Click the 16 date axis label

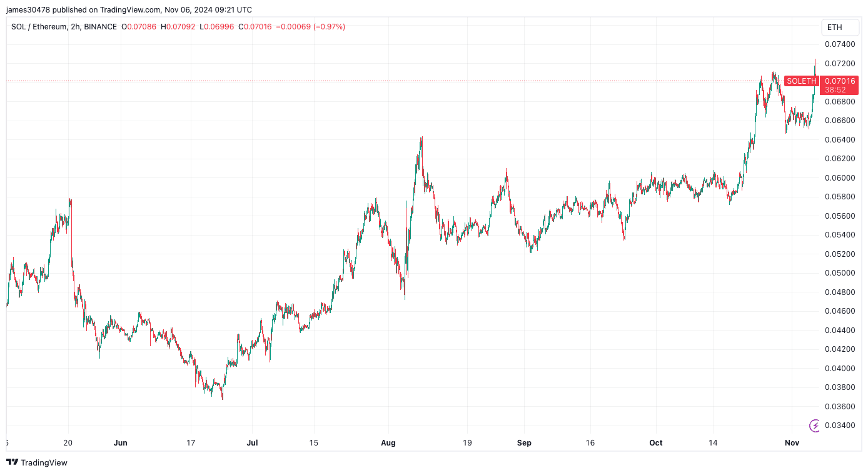click(x=590, y=443)
